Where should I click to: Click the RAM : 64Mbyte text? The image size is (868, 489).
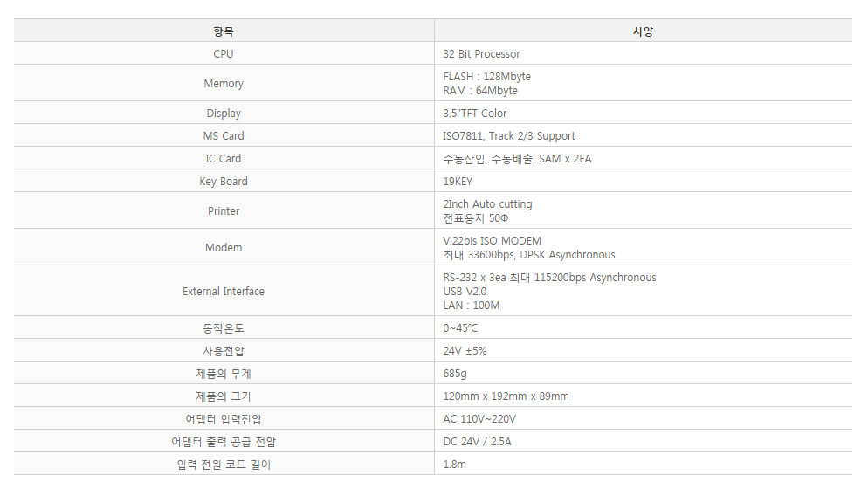[480, 90]
